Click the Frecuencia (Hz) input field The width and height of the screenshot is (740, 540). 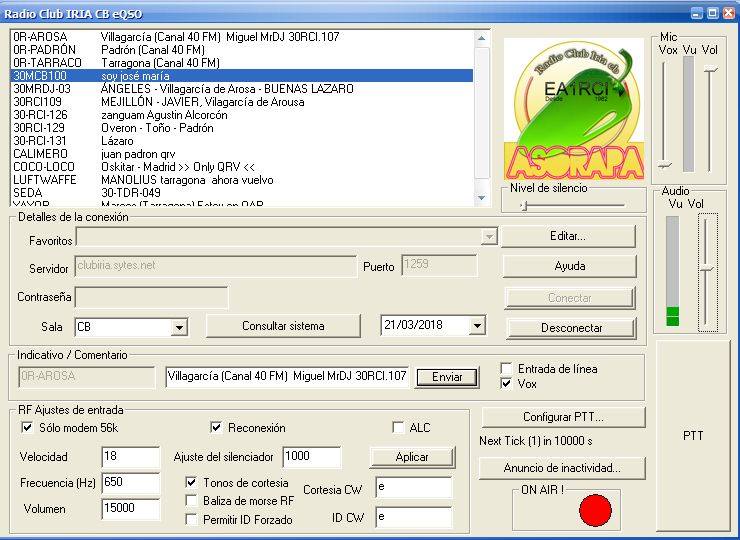click(x=129, y=483)
